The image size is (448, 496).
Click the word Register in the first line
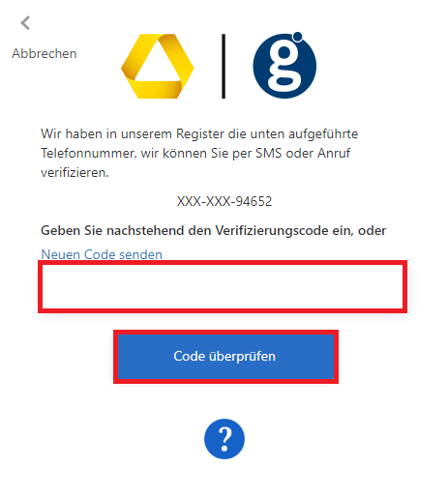[x=200, y=134]
